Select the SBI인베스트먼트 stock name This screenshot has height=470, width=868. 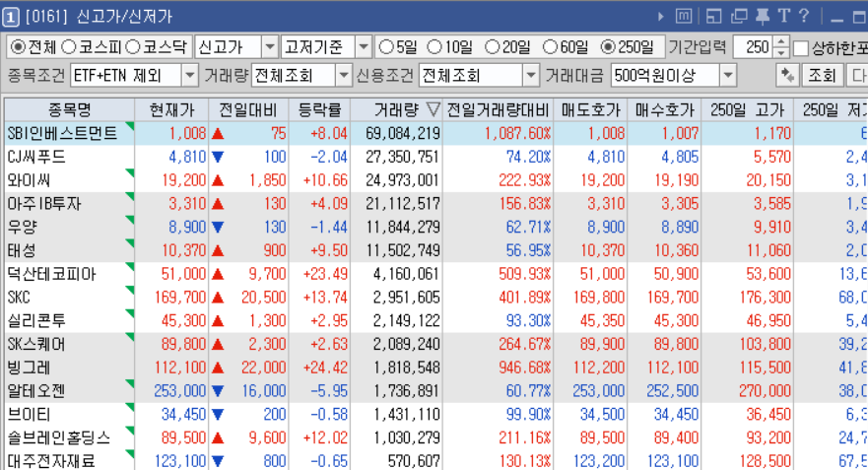point(62,133)
